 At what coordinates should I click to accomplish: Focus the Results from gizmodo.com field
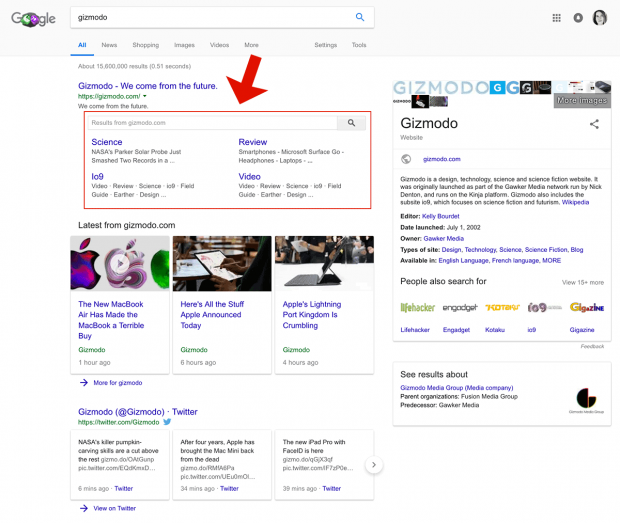click(x=213, y=123)
